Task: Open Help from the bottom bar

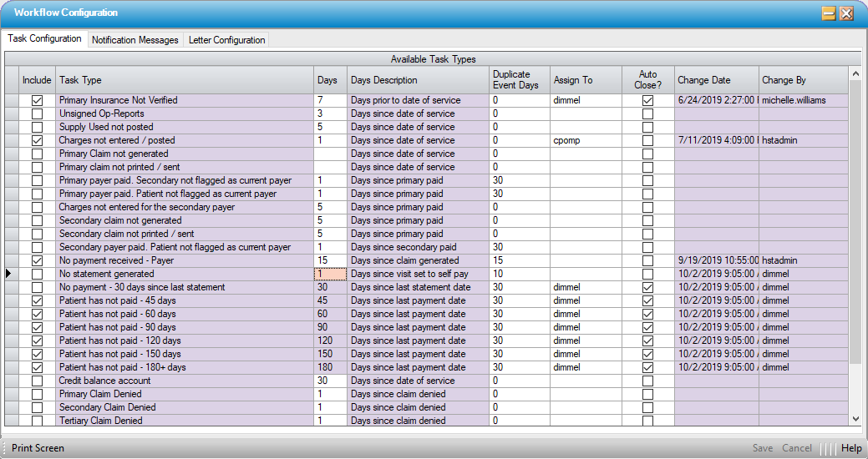Action: tap(850, 448)
